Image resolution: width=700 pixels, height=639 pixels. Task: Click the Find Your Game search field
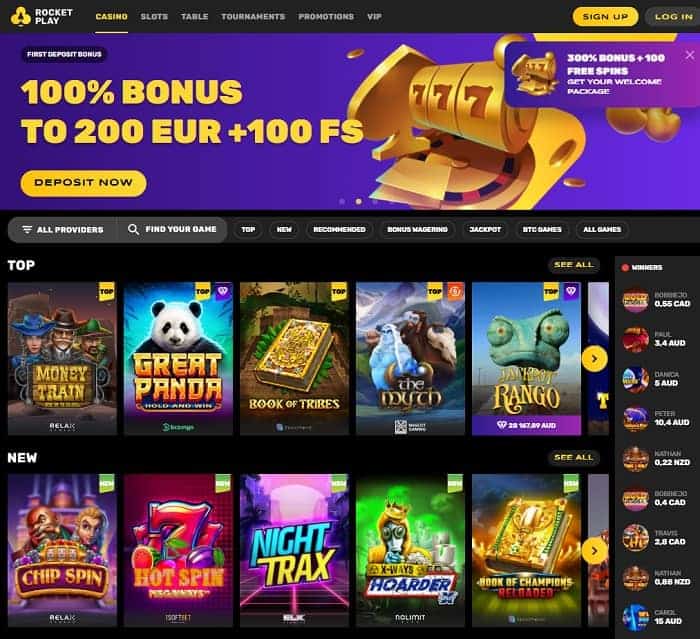coord(172,230)
